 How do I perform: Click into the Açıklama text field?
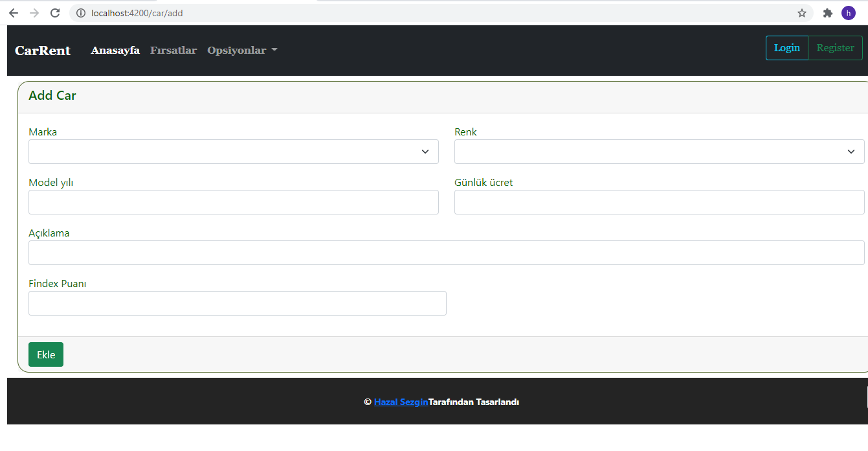coord(447,253)
